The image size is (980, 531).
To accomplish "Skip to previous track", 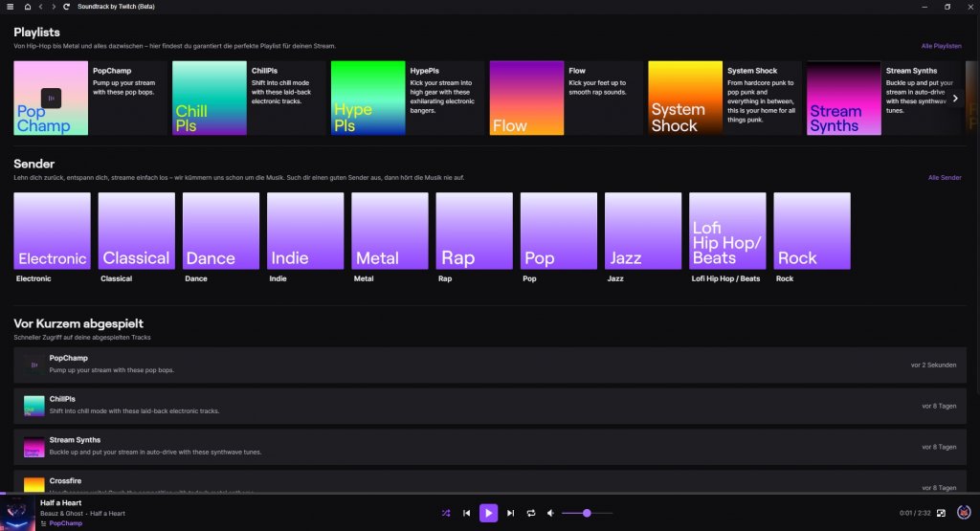I will coord(466,513).
